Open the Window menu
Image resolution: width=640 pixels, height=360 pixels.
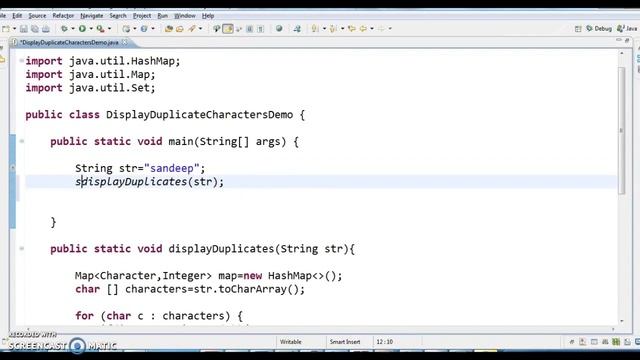184,16
